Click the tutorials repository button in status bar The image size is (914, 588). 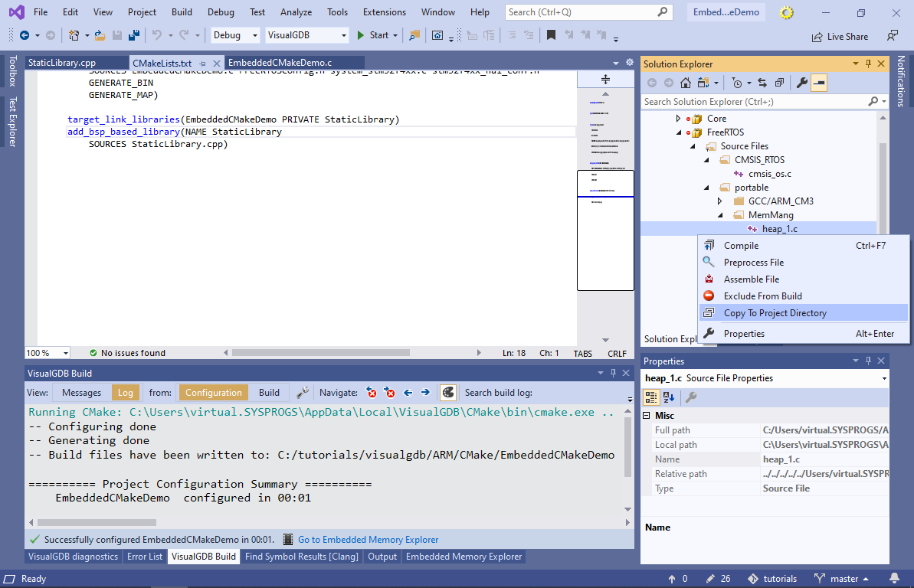tap(772, 579)
